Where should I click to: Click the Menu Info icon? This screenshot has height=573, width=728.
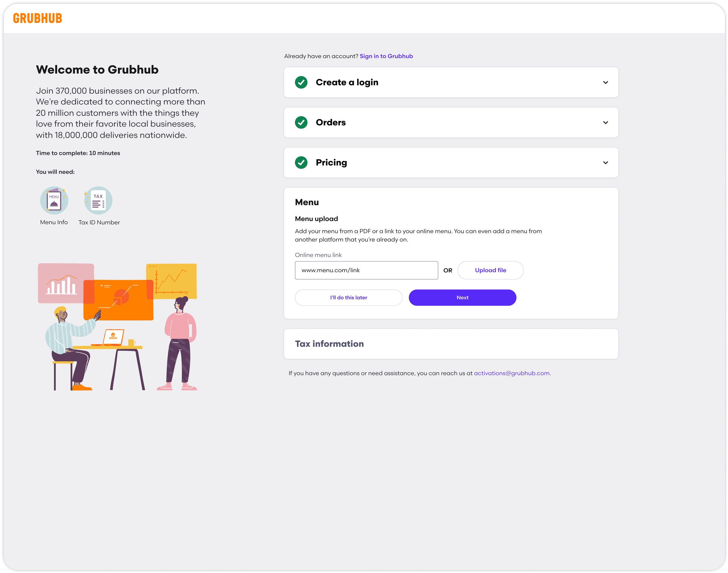coord(54,201)
